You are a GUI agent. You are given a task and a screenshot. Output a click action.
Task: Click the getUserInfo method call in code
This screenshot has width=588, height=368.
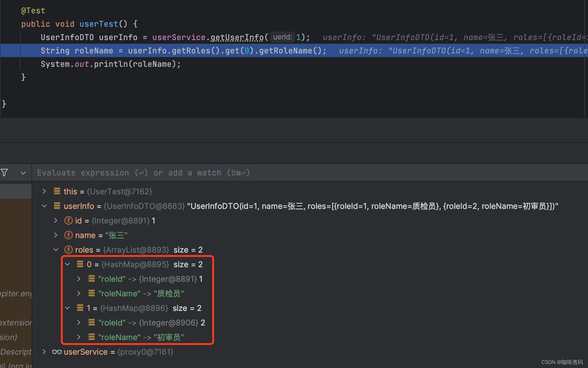[x=237, y=37]
